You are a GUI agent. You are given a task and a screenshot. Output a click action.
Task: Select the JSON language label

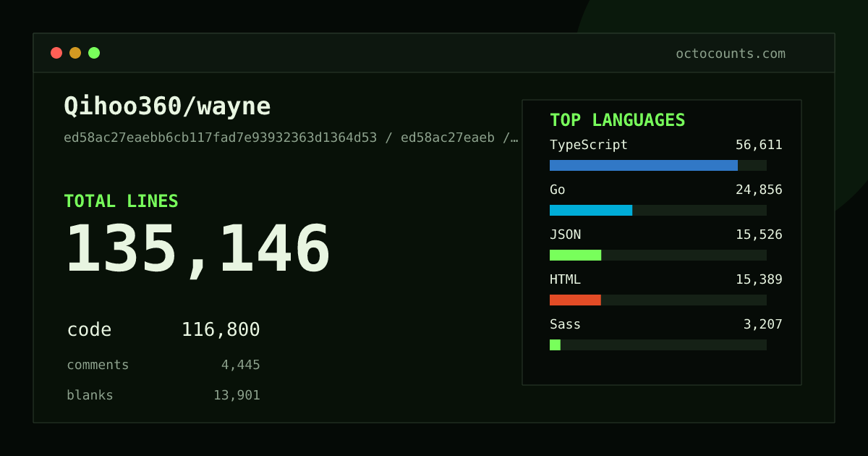[565, 235]
